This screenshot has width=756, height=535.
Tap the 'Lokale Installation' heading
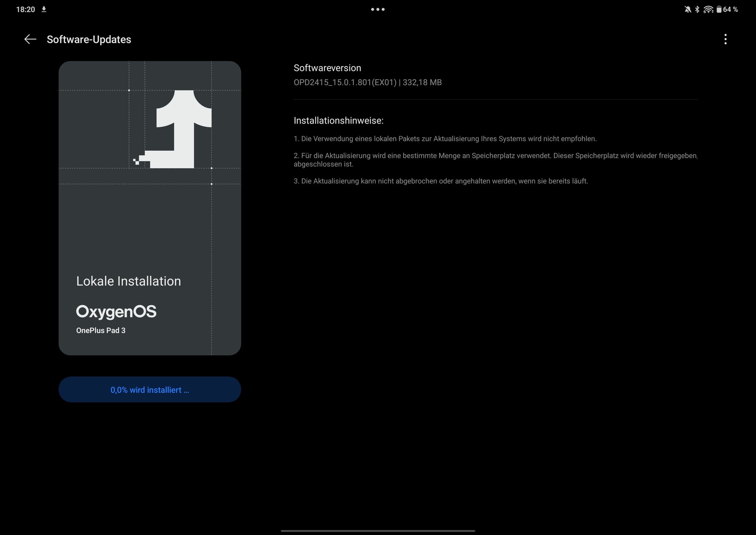128,281
